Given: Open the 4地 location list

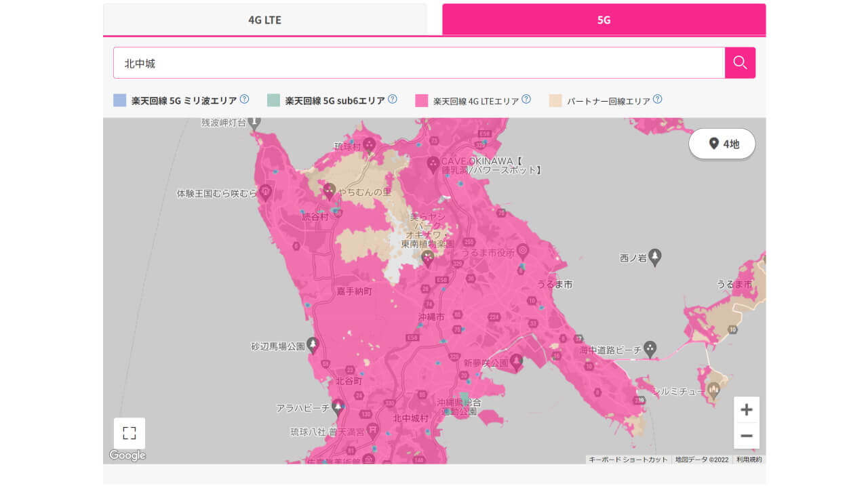Looking at the screenshot, I should point(722,144).
